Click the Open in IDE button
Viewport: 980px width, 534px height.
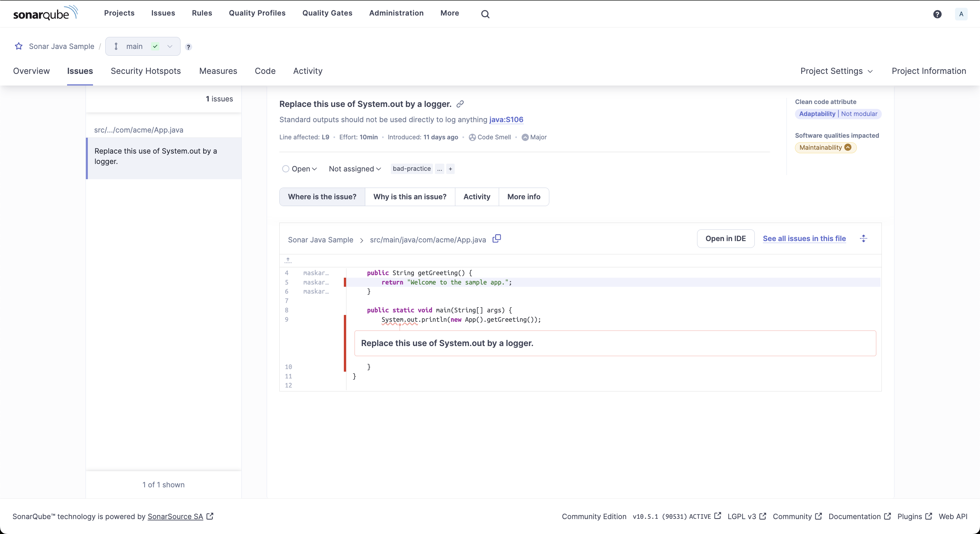pos(725,238)
